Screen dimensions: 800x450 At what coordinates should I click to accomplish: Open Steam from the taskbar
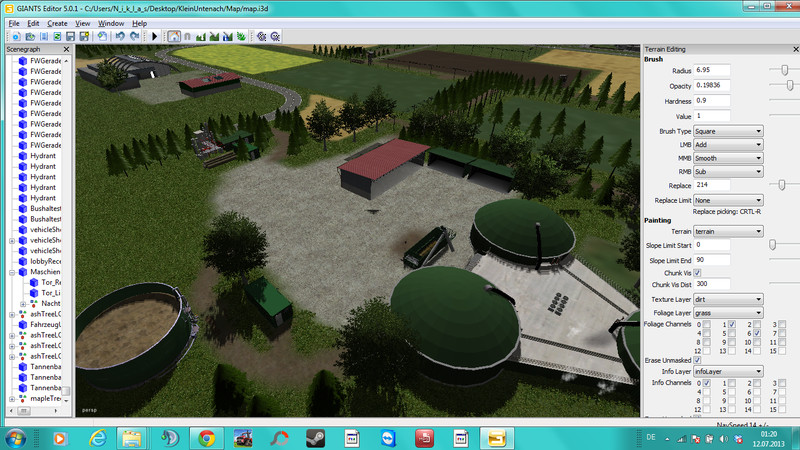pyautogui.click(x=315, y=438)
